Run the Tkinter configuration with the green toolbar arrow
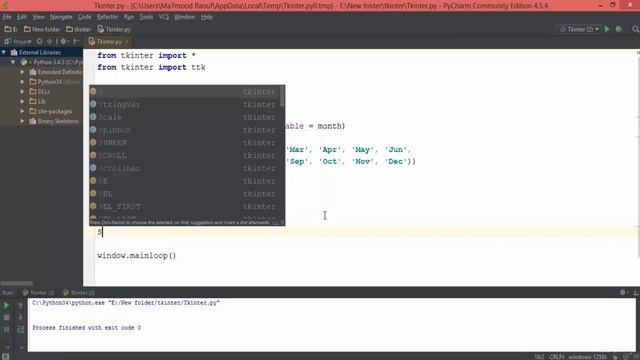 pyautogui.click(x=607, y=29)
